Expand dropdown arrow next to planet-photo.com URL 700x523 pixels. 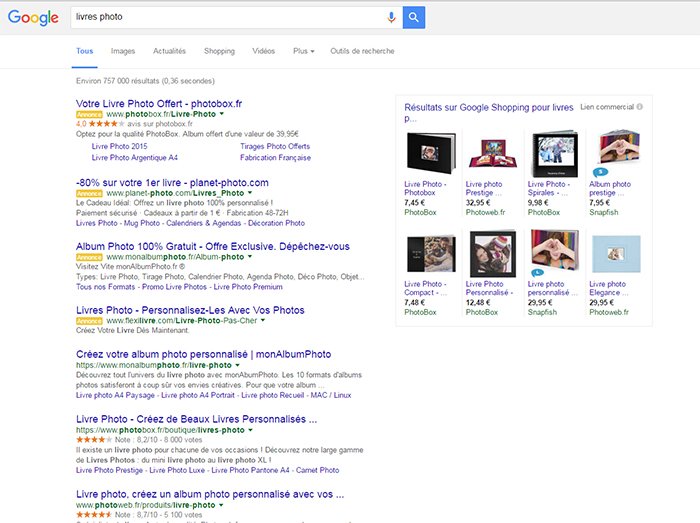pyautogui.click(x=250, y=193)
